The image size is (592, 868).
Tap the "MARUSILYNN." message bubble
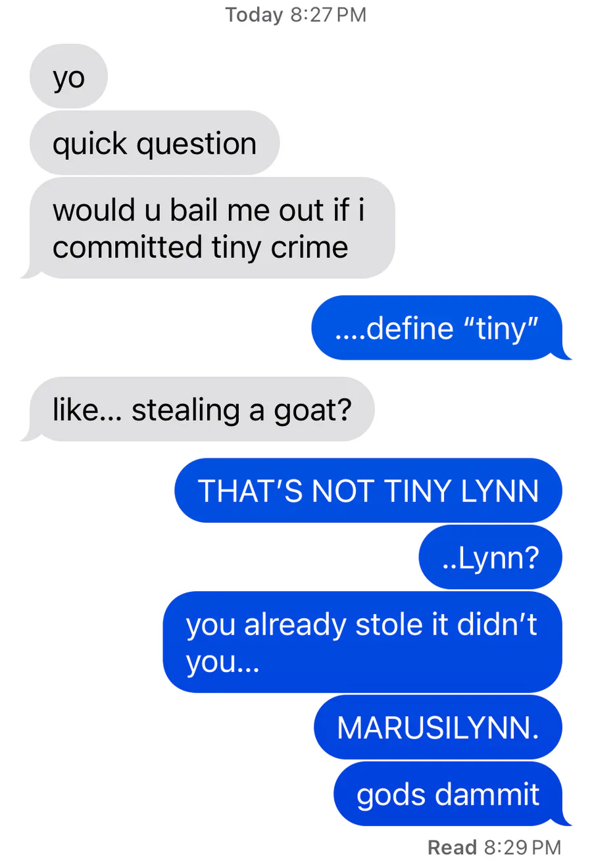(438, 728)
